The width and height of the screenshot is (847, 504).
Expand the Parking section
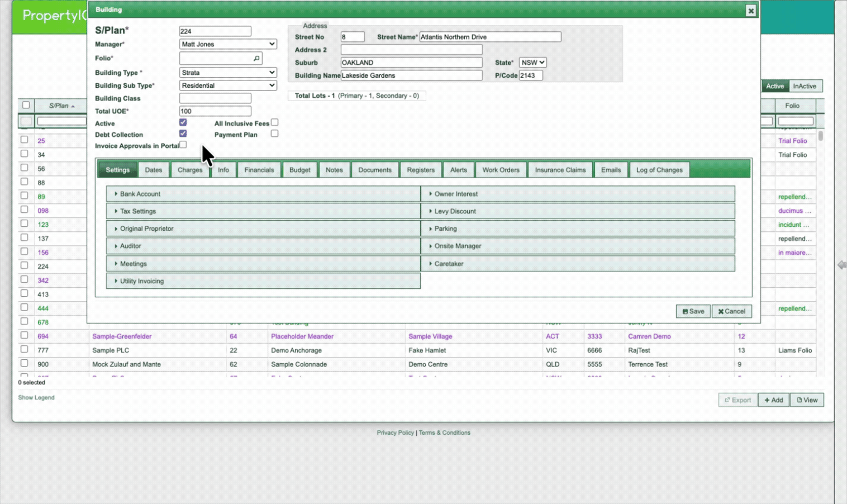(578, 229)
